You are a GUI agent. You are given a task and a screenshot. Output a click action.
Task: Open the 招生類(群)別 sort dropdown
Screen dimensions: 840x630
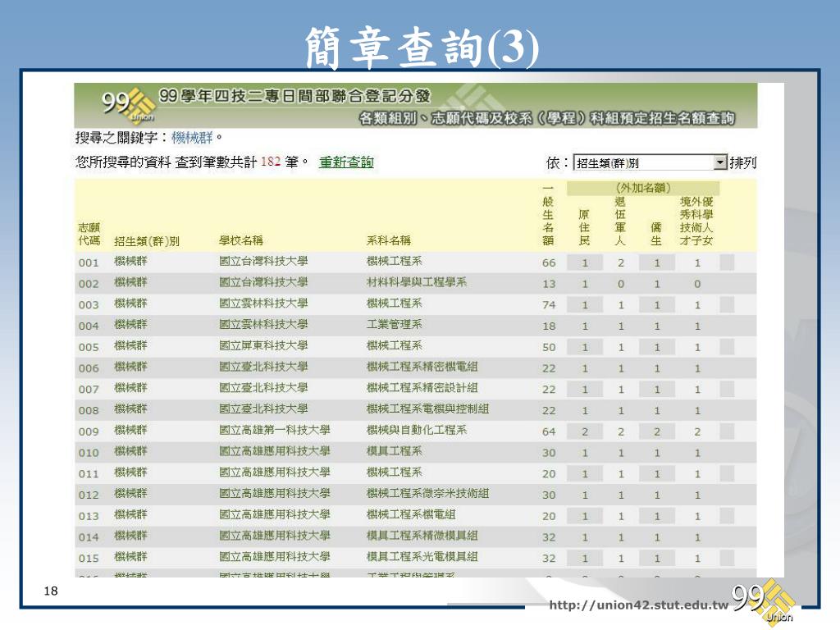[650, 162]
